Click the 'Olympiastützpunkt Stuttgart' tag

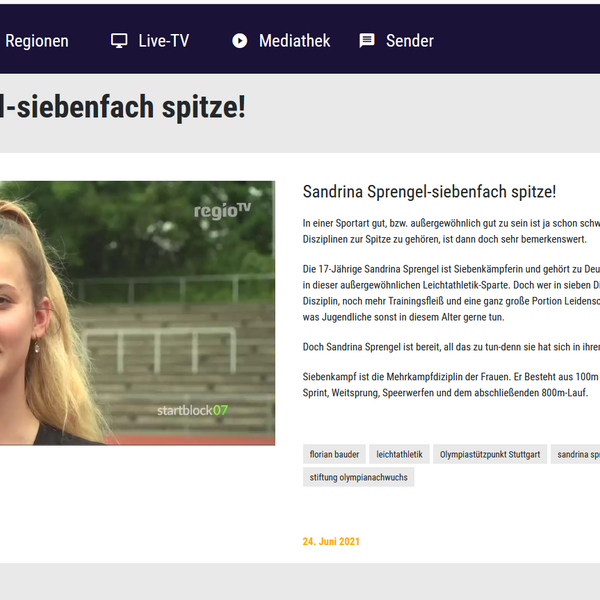[490, 454]
